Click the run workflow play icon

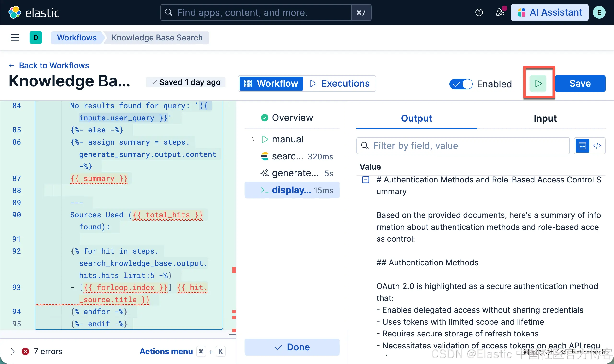coord(538,83)
